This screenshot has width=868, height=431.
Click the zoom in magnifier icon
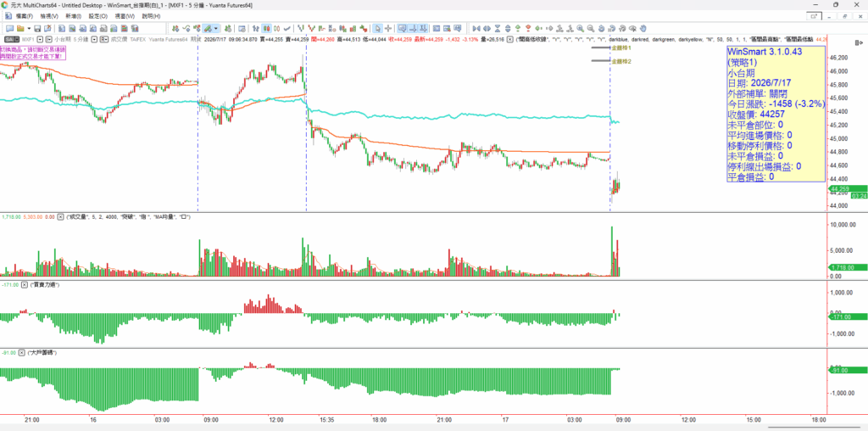click(580, 28)
